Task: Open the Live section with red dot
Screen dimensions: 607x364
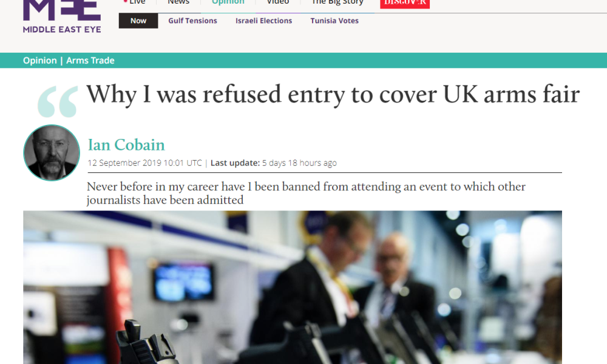Action: [135, 2]
